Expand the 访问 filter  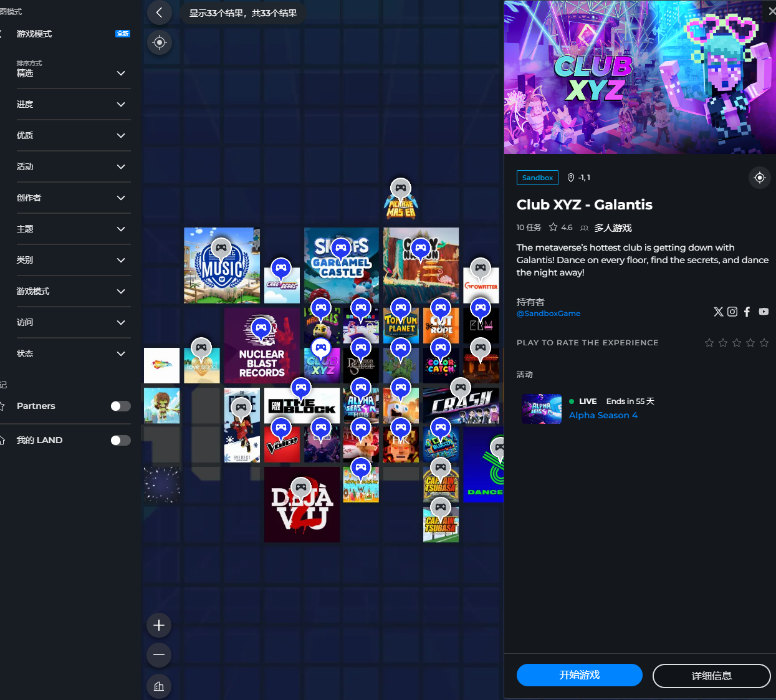click(x=74, y=322)
